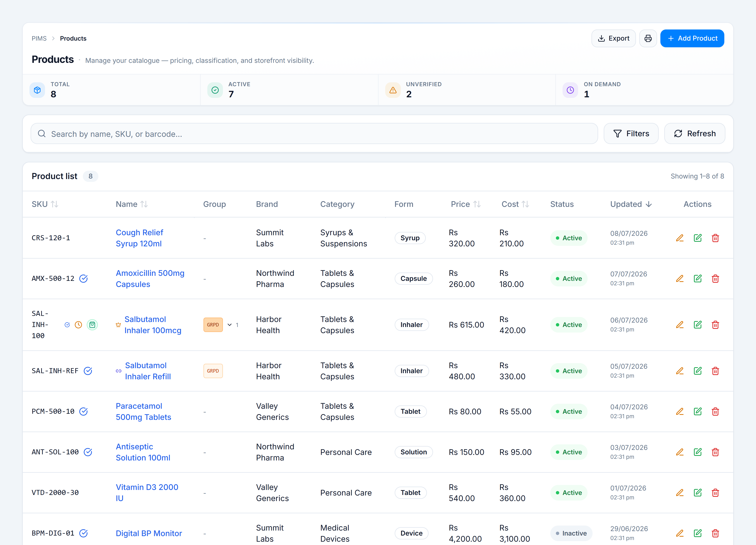Click the Export button
The width and height of the screenshot is (756, 545).
613,38
